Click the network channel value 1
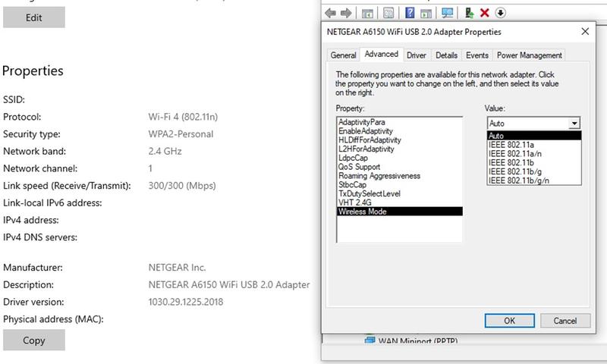This screenshot has height=364, width=607. click(x=150, y=168)
